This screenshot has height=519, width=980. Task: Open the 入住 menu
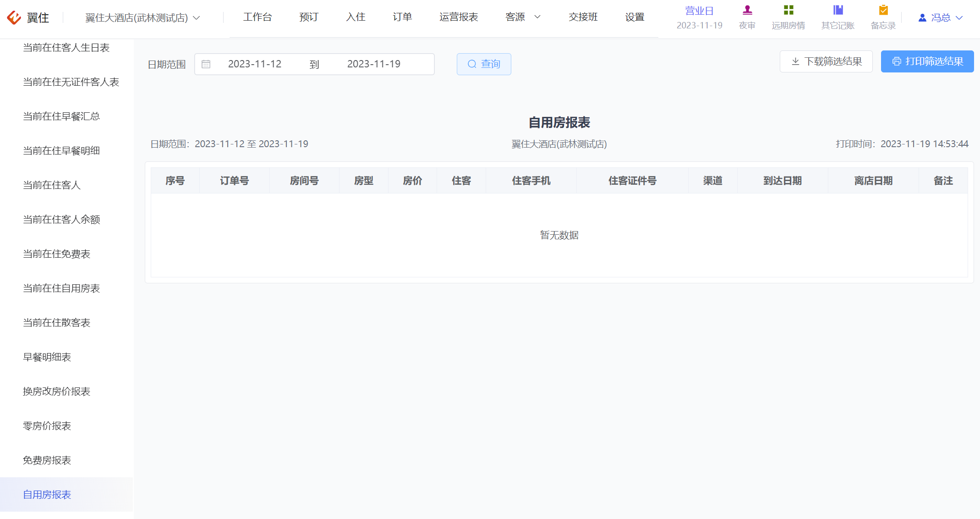(x=356, y=17)
